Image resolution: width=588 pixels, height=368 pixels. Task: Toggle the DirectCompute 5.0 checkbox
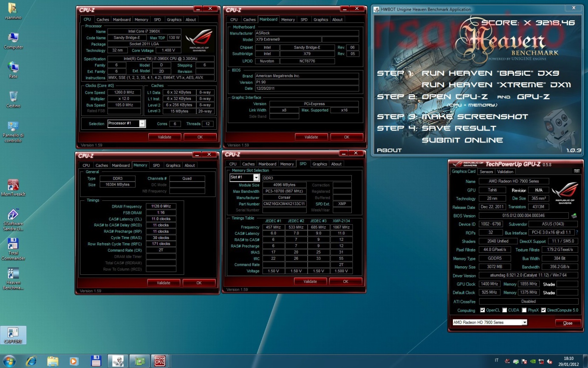click(x=543, y=310)
